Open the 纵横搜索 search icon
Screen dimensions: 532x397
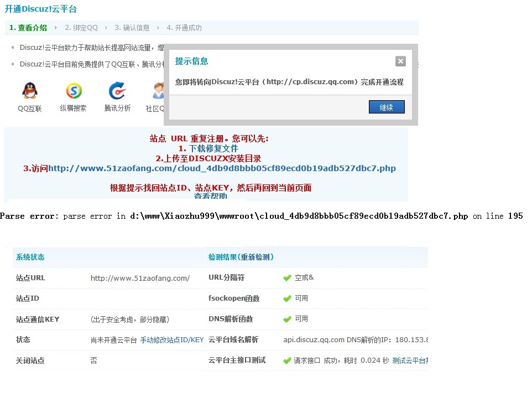pyautogui.click(x=74, y=91)
